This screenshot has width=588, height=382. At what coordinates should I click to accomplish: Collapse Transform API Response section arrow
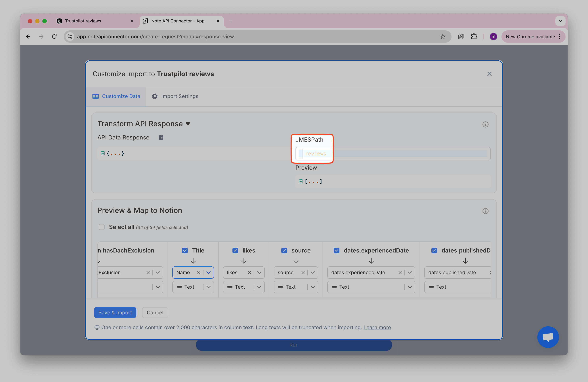188,124
